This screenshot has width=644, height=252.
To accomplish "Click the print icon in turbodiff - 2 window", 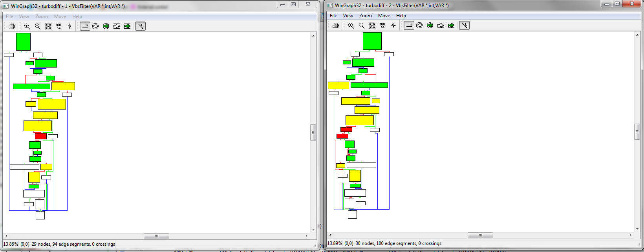I will coord(336,26).
